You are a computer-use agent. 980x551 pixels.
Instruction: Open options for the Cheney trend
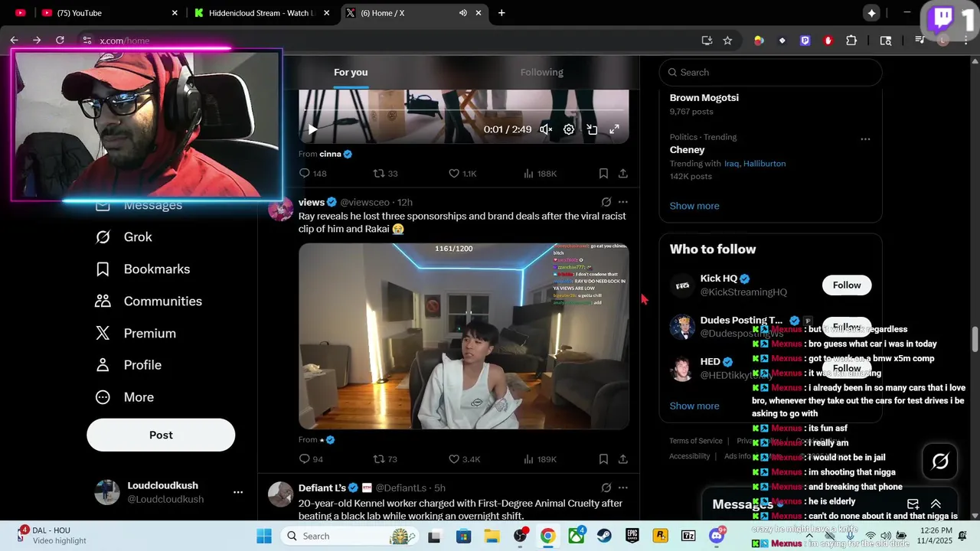(x=865, y=139)
